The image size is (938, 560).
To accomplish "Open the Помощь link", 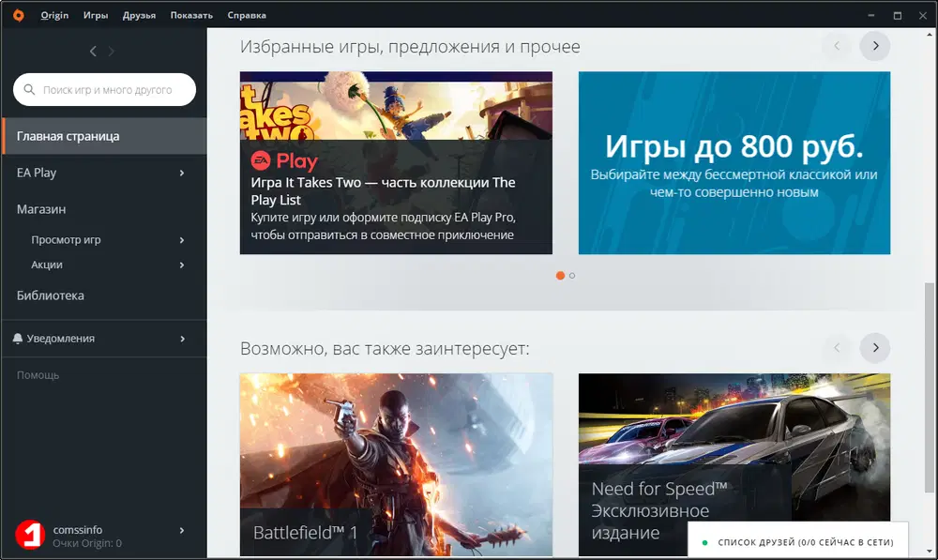I will pyautogui.click(x=38, y=375).
